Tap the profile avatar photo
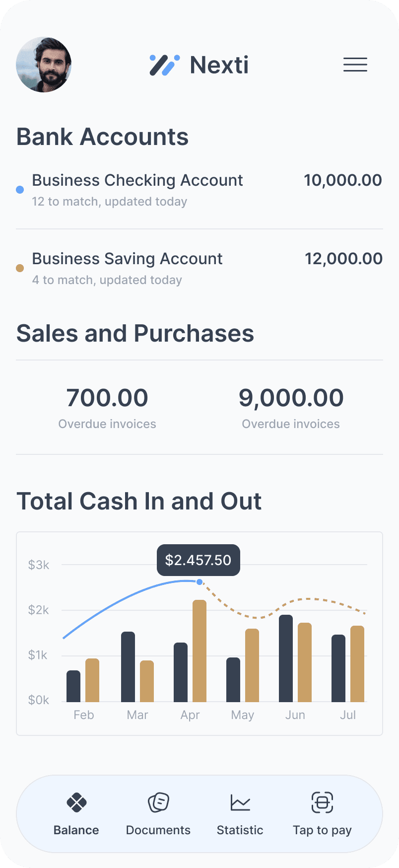 tap(44, 65)
